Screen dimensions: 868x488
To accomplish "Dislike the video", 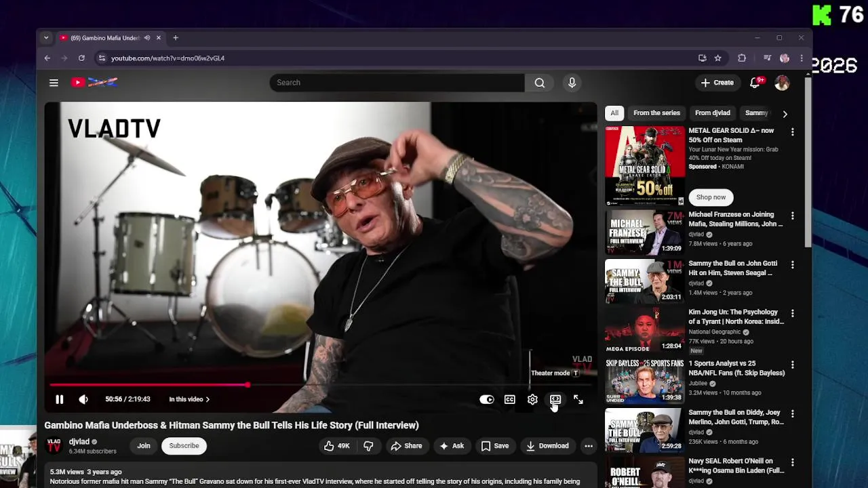I will 368,446.
